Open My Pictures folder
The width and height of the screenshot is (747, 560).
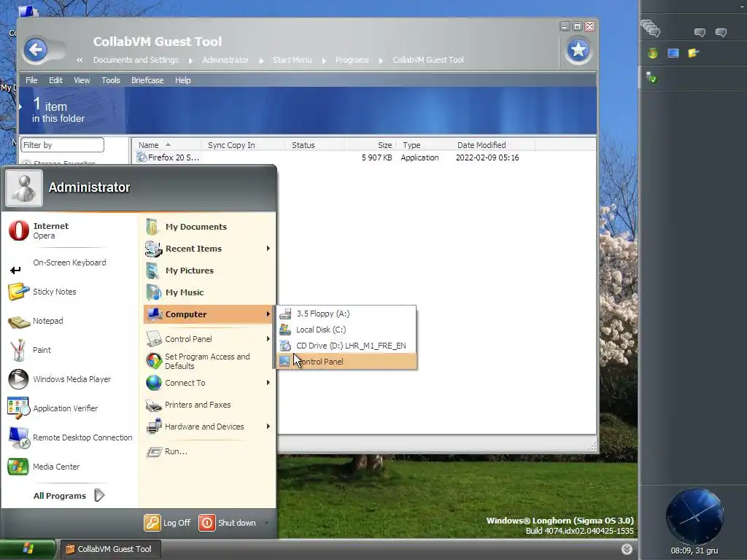click(180, 271)
